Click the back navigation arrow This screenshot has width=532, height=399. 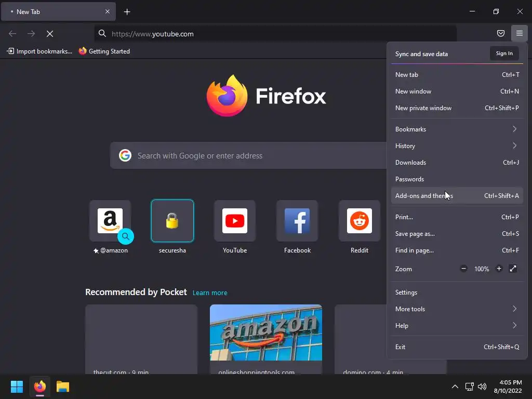click(12, 34)
